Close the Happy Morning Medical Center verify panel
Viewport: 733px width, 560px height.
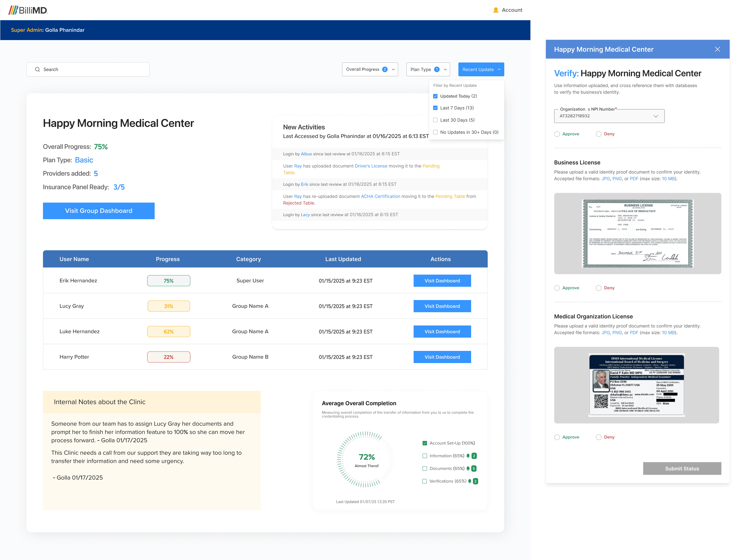point(717,49)
